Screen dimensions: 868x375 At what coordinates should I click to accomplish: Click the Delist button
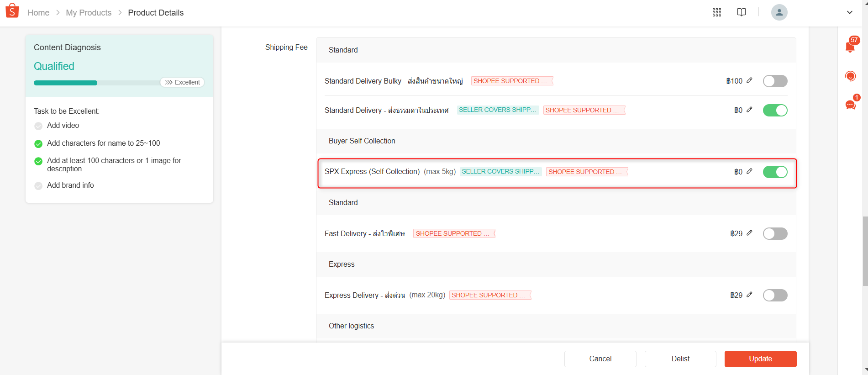[680, 359]
